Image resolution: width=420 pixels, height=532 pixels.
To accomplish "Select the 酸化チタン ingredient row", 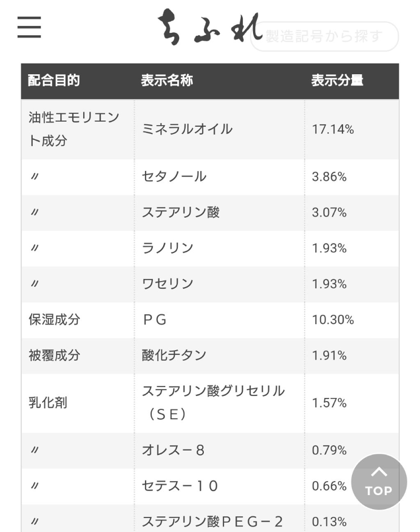I will point(174,356).
